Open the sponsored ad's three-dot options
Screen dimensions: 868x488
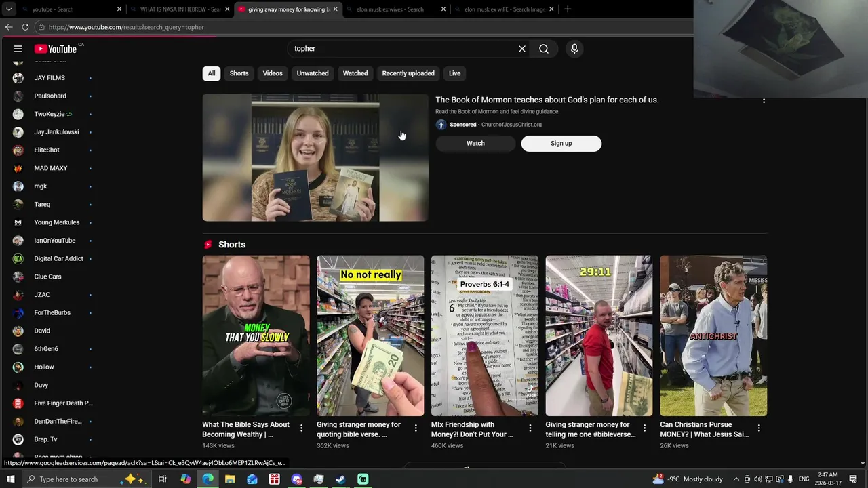764,100
